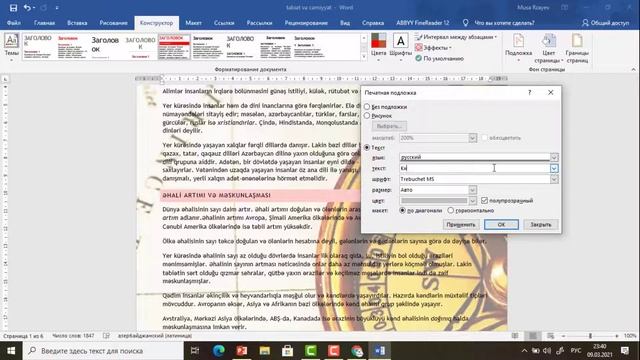
Task: Expand the текст watermark text dropdown
Action: 554,168
